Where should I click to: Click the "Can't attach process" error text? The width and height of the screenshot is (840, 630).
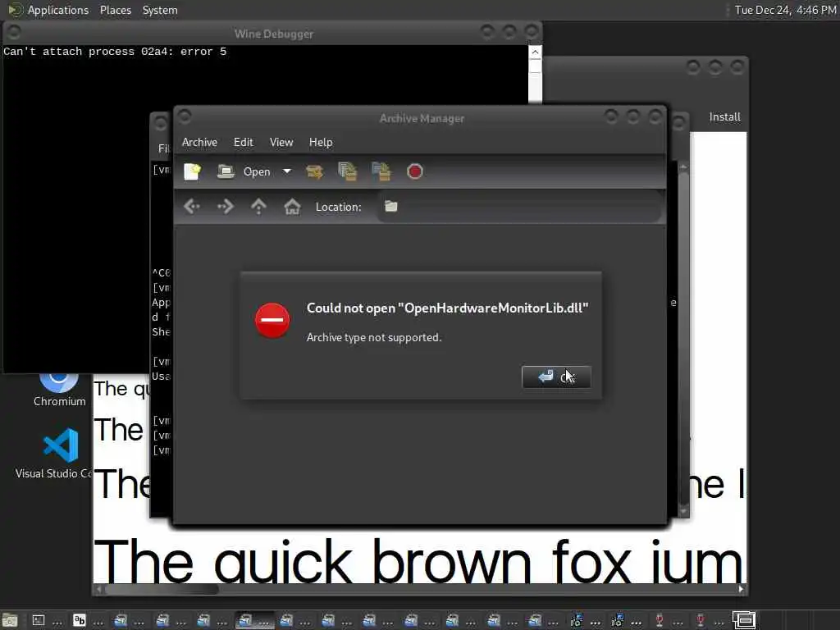point(115,52)
